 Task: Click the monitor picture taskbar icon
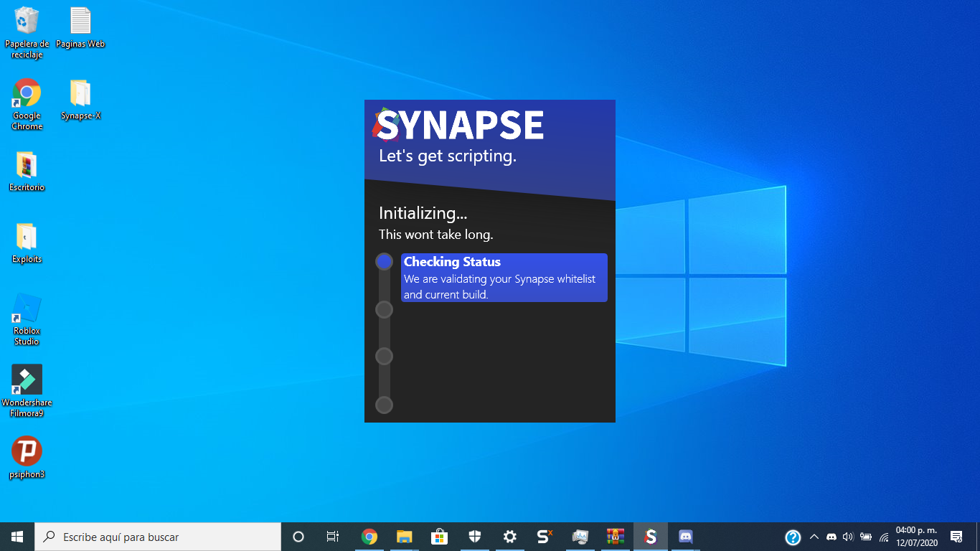click(580, 537)
